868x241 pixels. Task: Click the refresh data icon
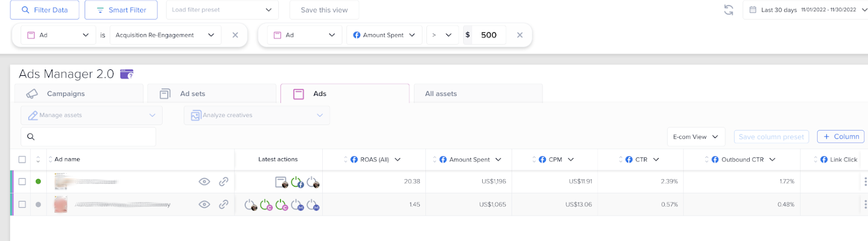[x=729, y=10]
